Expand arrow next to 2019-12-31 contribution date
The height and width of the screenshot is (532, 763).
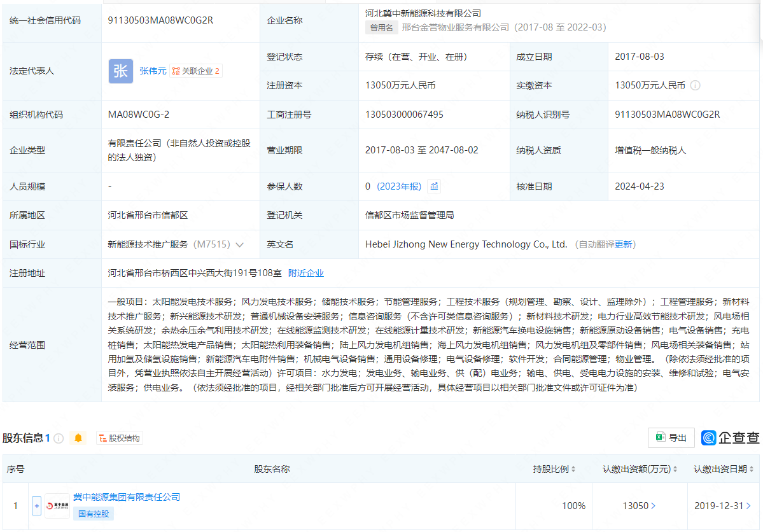(x=748, y=506)
